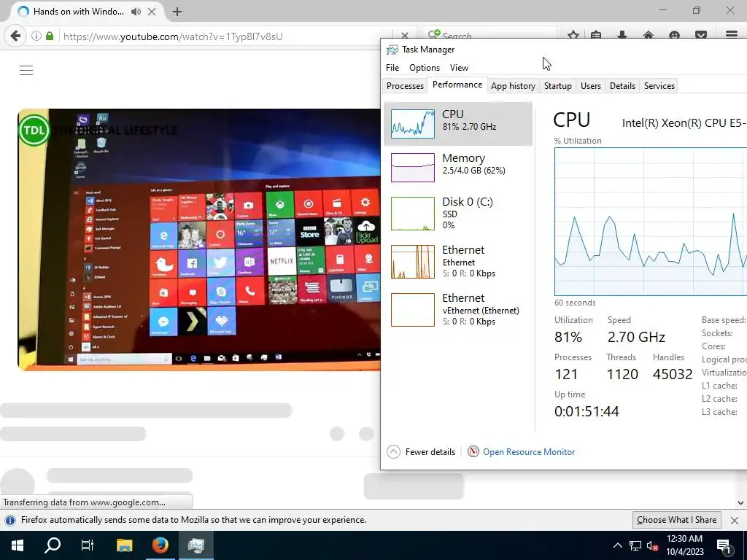The height and width of the screenshot is (560, 747).
Task: Select CPU in performance sidebar
Action: (x=458, y=124)
